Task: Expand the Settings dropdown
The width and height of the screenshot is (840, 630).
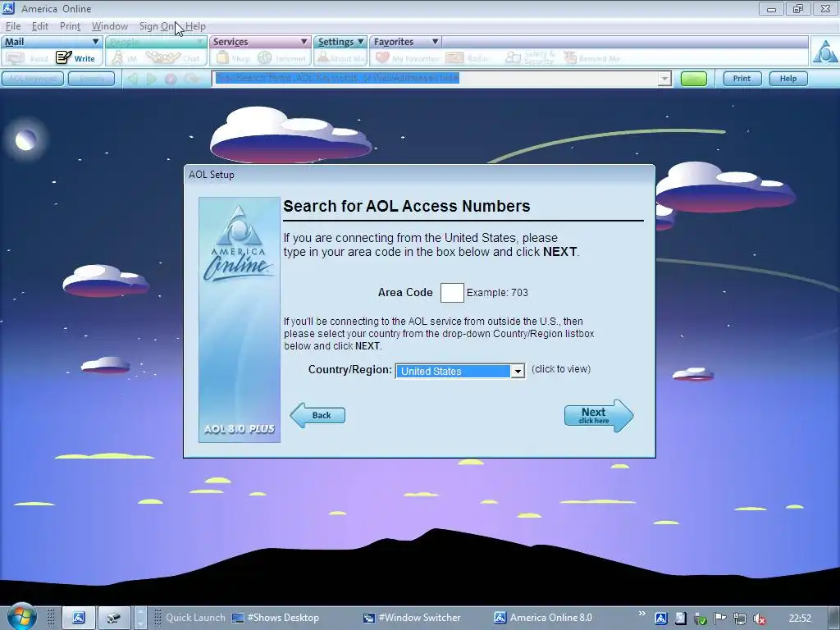Action: point(361,41)
